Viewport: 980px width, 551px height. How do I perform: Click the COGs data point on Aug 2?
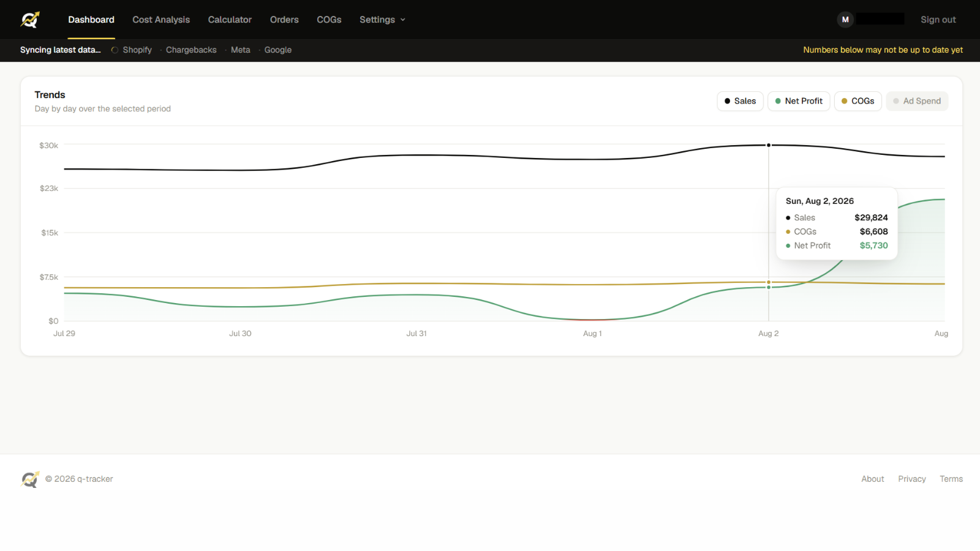(769, 282)
